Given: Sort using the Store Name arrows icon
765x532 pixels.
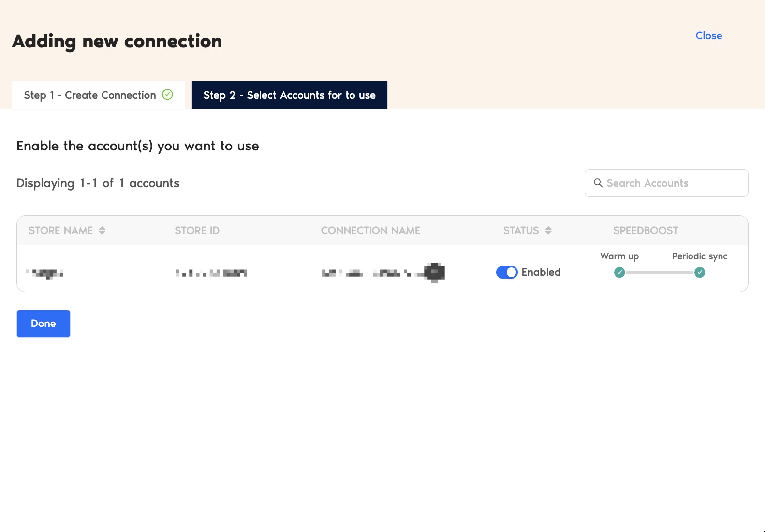Looking at the screenshot, I should 102,231.
